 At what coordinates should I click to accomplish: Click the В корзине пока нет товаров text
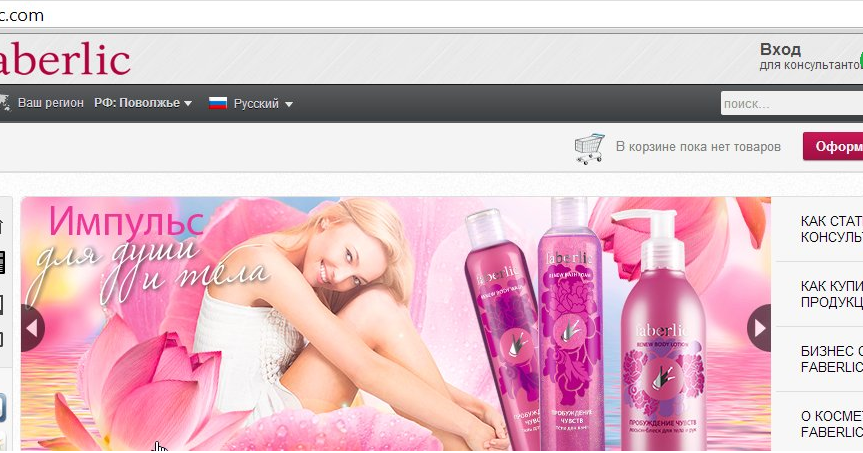click(698, 147)
